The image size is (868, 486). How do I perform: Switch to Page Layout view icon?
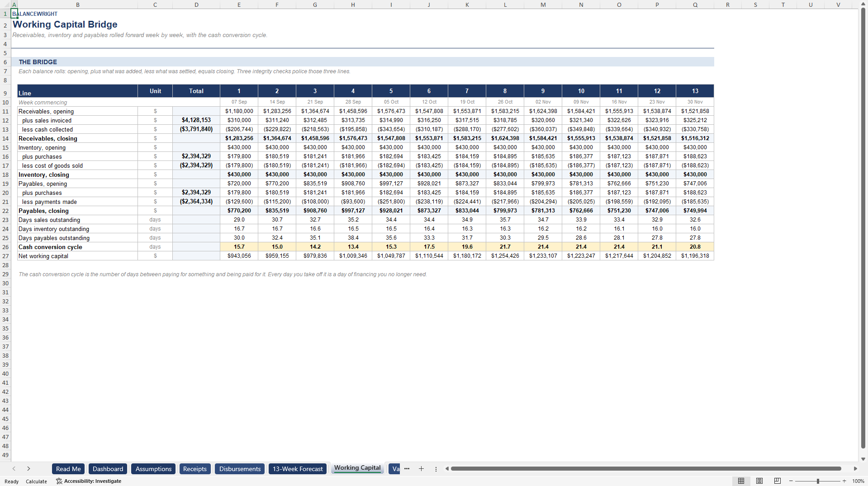(x=759, y=481)
